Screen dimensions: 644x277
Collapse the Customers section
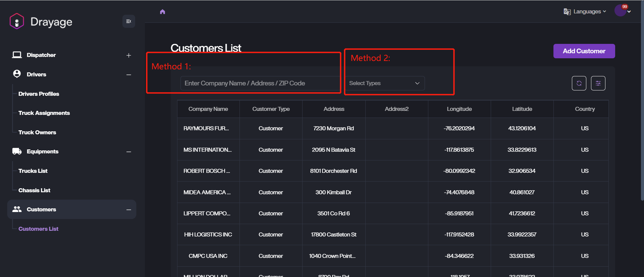click(x=128, y=210)
